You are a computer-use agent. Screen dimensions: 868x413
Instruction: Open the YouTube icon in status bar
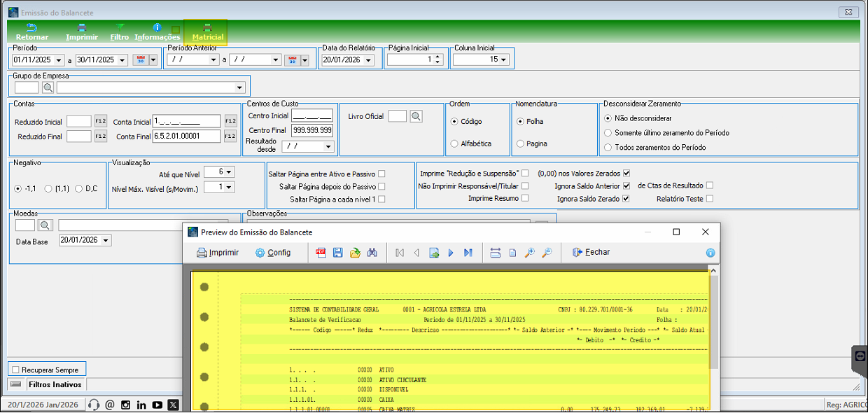click(x=157, y=405)
